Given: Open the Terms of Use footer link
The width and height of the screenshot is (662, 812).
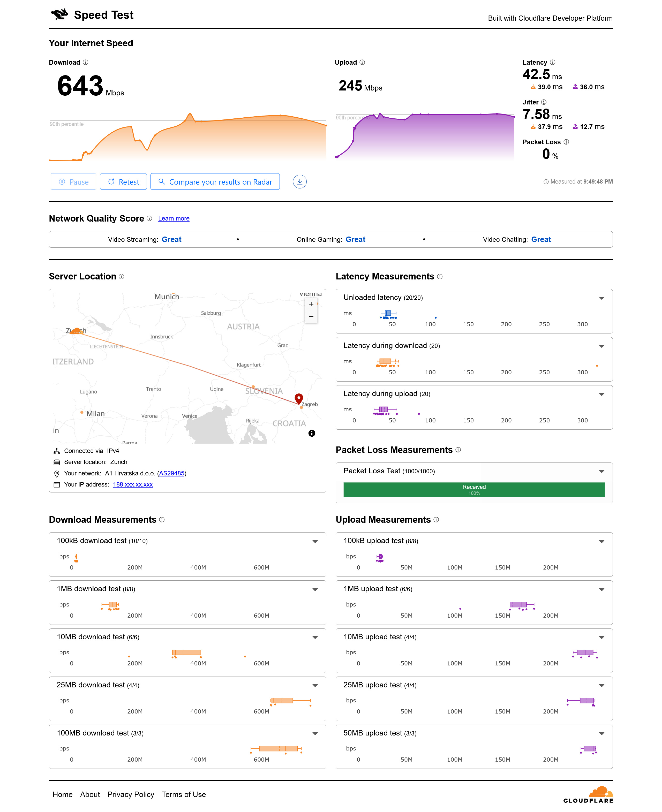Looking at the screenshot, I should tap(184, 794).
